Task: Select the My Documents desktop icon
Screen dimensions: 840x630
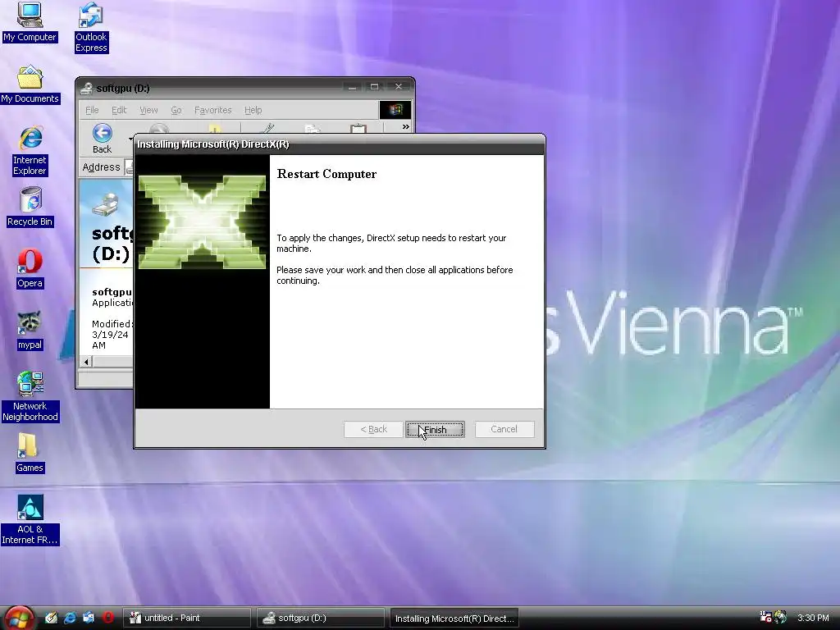Action: [30, 84]
